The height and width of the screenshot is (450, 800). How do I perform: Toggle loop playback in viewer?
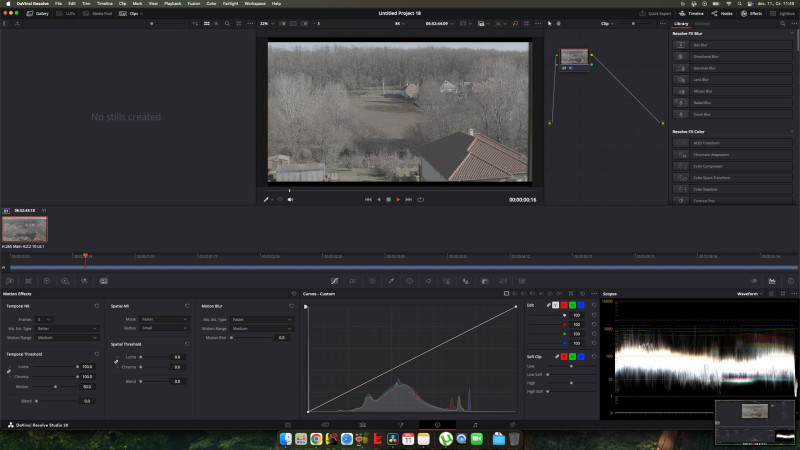pos(420,199)
